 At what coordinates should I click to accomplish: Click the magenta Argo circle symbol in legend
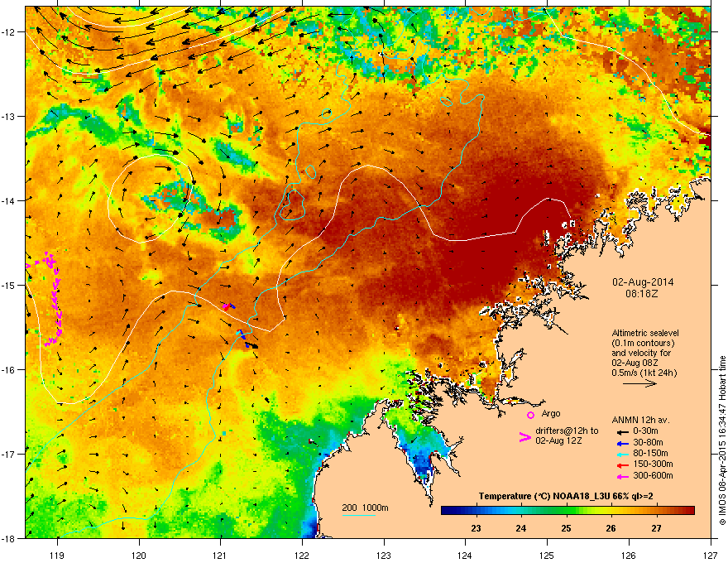(x=530, y=415)
